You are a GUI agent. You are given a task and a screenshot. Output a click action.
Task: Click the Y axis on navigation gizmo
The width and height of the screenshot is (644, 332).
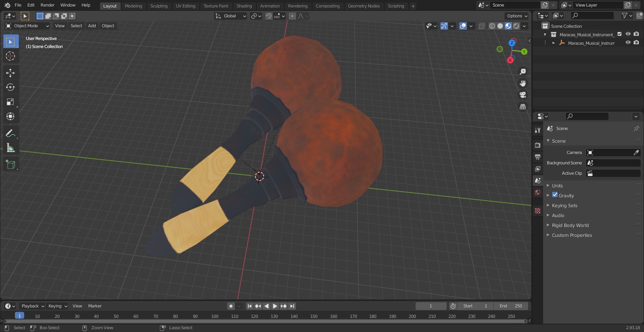[524, 51]
